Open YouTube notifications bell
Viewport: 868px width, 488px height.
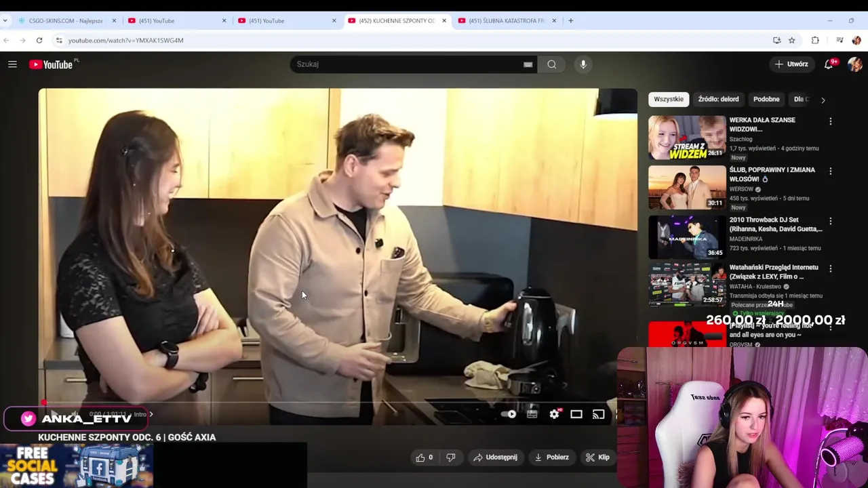coord(829,64)
